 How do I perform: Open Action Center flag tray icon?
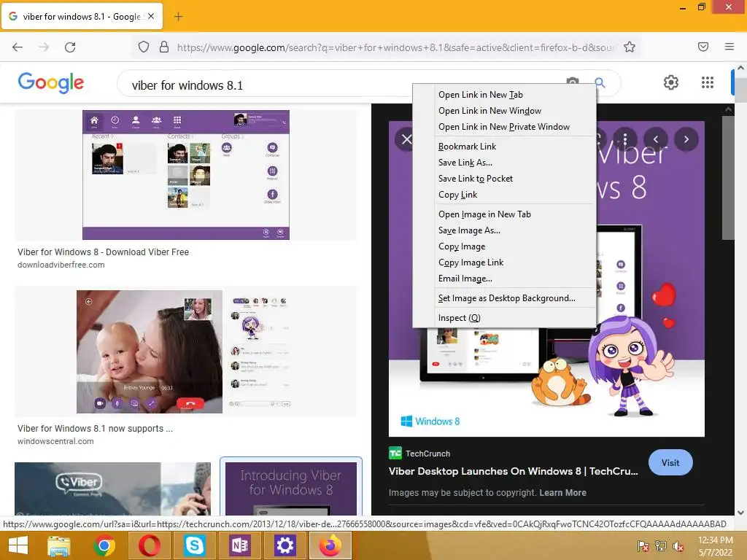pyautogui.click(x=643, y=546)
